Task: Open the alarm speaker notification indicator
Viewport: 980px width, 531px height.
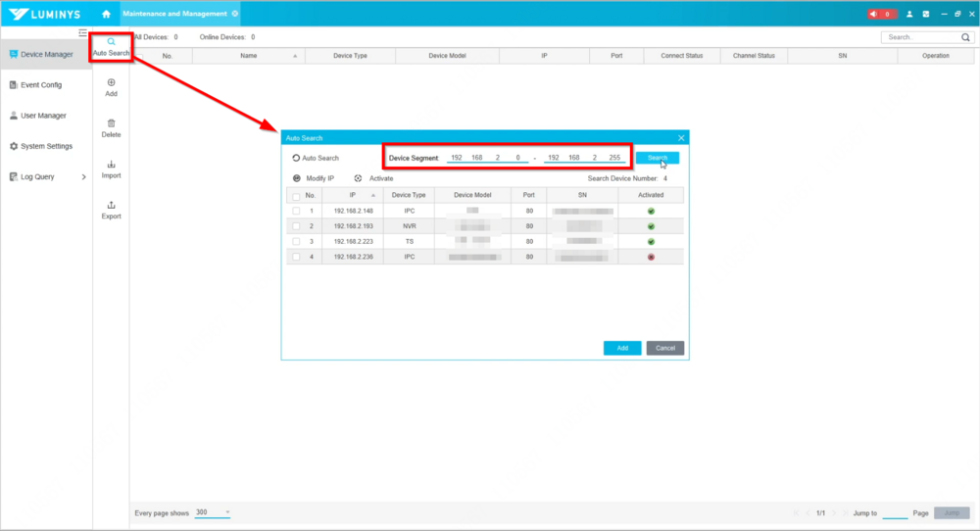Action: (881, 14)
